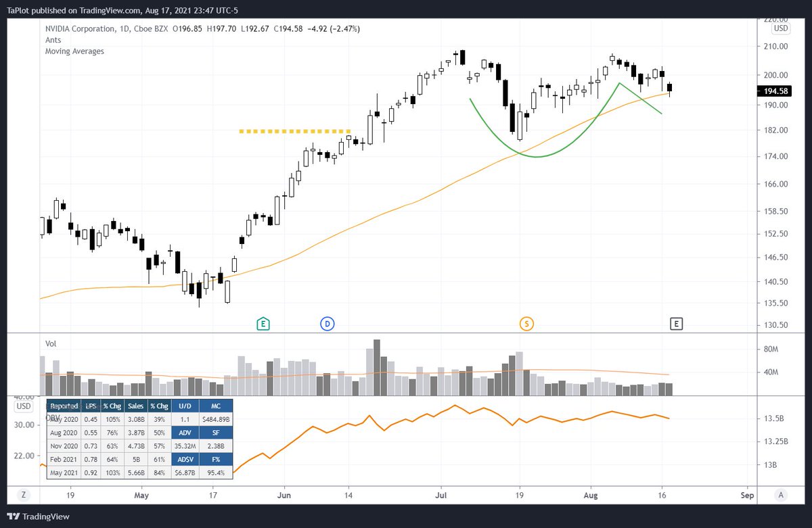Select the yellow dotted resistance line drawing
812x528 pixels.
coord(294,131)
